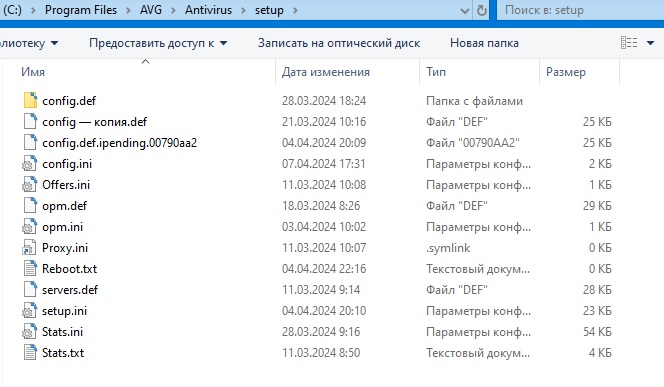The image size is (664, 387).
Task: Expand chevron after Antivirus in path
Action: point(243,10)
